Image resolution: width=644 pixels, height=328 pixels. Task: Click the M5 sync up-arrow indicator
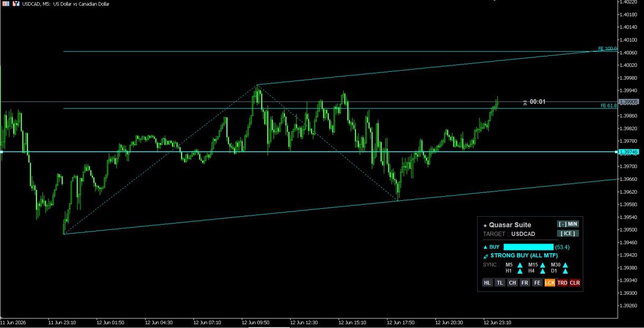click(519, 265)
